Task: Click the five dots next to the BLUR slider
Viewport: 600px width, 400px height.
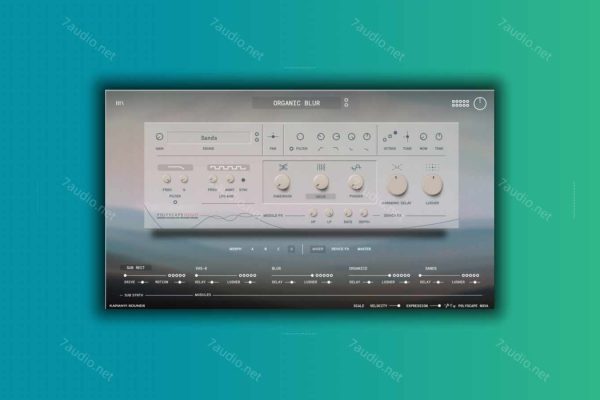Action: [324, 275]
